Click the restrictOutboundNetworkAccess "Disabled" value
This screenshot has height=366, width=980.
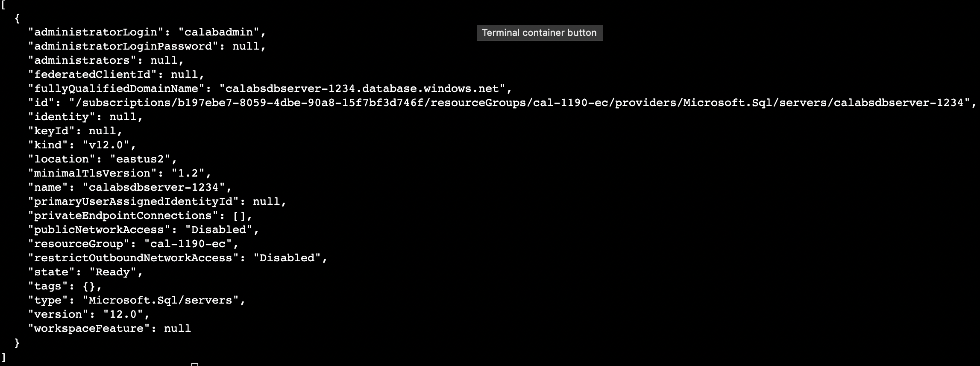pyautogui.click(x=287, y=258)
